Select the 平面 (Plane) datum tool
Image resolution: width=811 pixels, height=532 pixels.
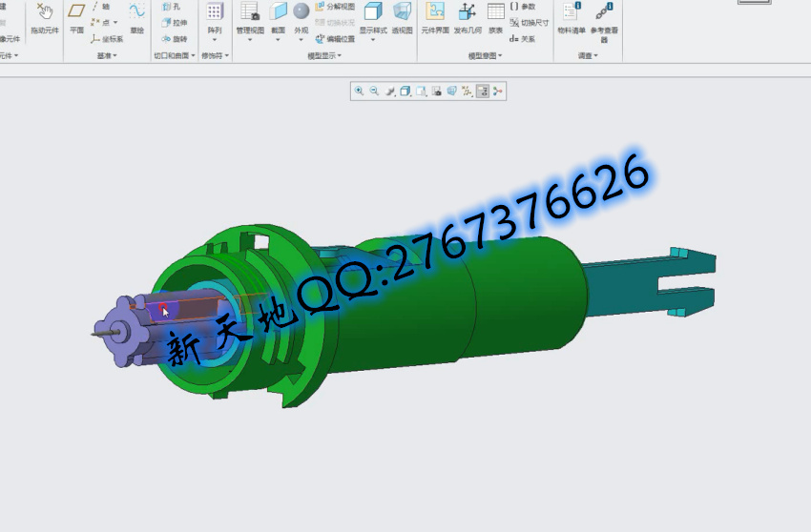pyautogui.click(x=76, y=17)
